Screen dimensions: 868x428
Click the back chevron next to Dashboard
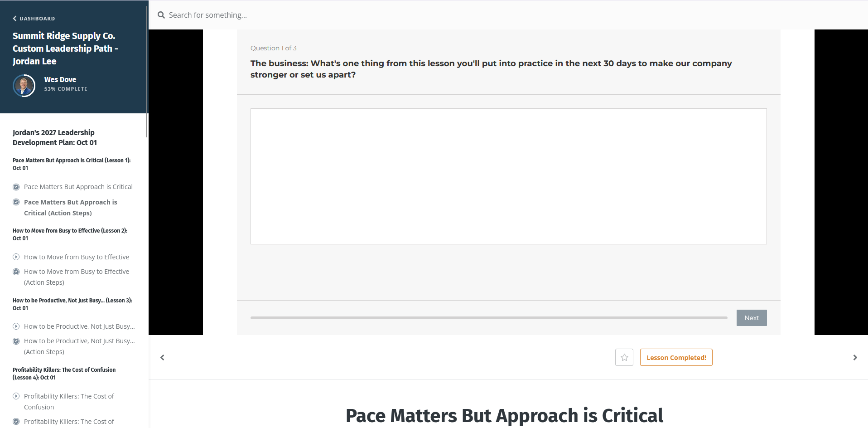click(x=14, y=19)
